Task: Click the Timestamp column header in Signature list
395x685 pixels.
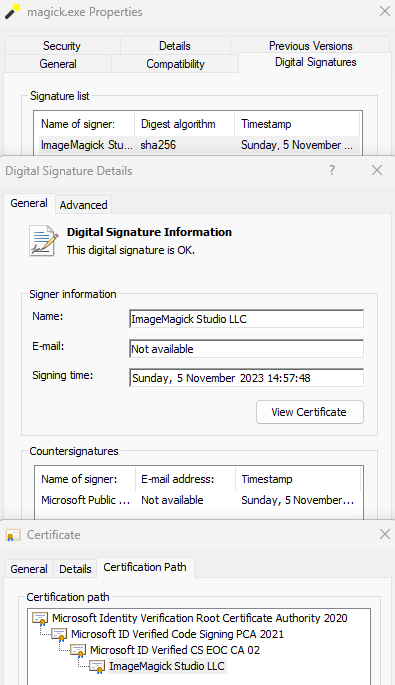Action: (298, 124)
